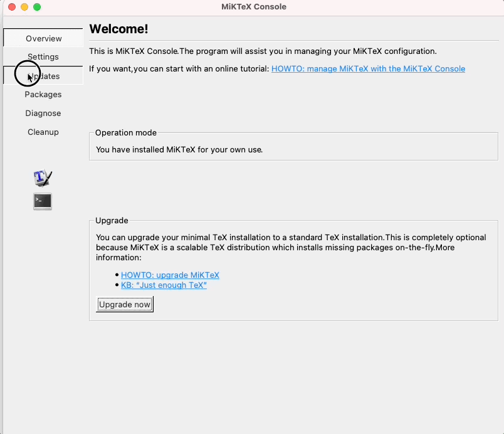Open the Diagnose page
The image size is (504, 434).
[43, 114]
